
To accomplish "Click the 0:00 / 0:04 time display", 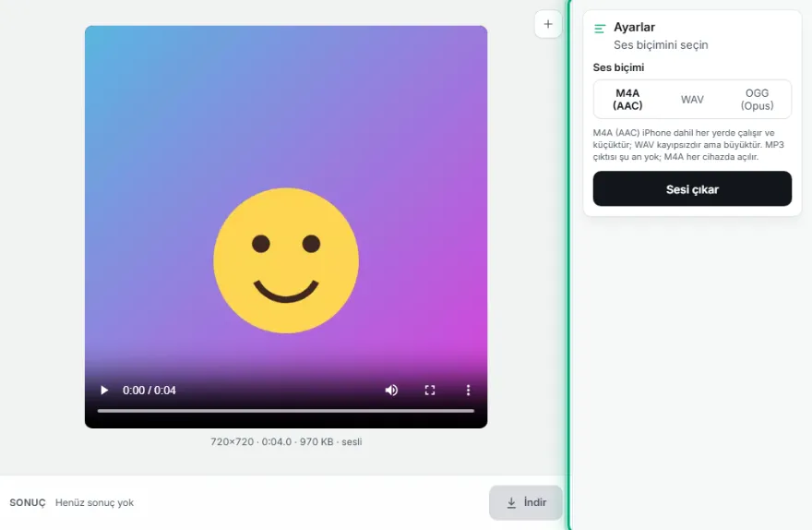I will [149, 391].
